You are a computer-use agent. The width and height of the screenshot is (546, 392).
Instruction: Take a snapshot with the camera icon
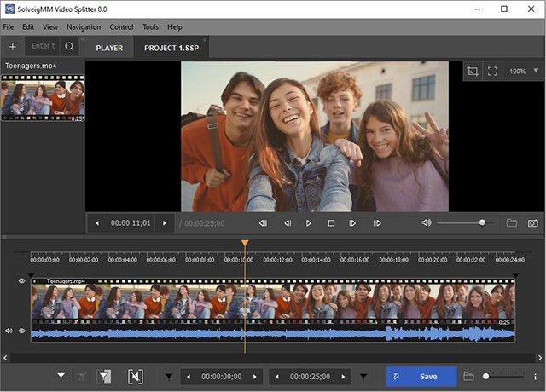[533, 223]
